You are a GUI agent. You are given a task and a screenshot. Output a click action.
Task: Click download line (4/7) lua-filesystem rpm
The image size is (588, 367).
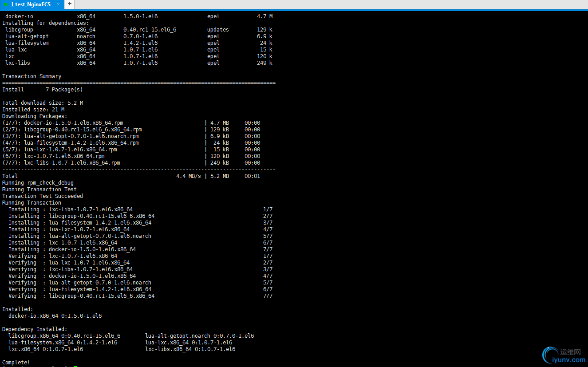click(131, 143)
